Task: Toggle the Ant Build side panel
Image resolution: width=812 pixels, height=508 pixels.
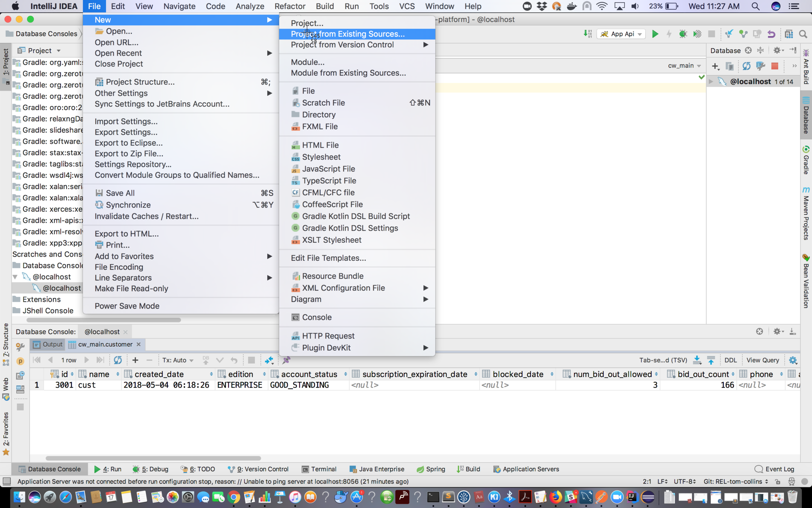Action: (806, 67)
